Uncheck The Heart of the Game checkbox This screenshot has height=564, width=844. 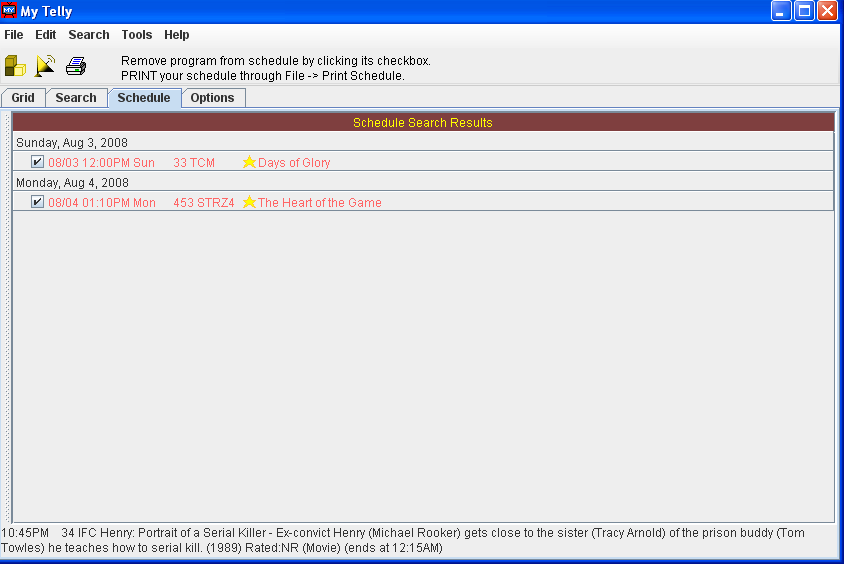(x=38, y=202)
